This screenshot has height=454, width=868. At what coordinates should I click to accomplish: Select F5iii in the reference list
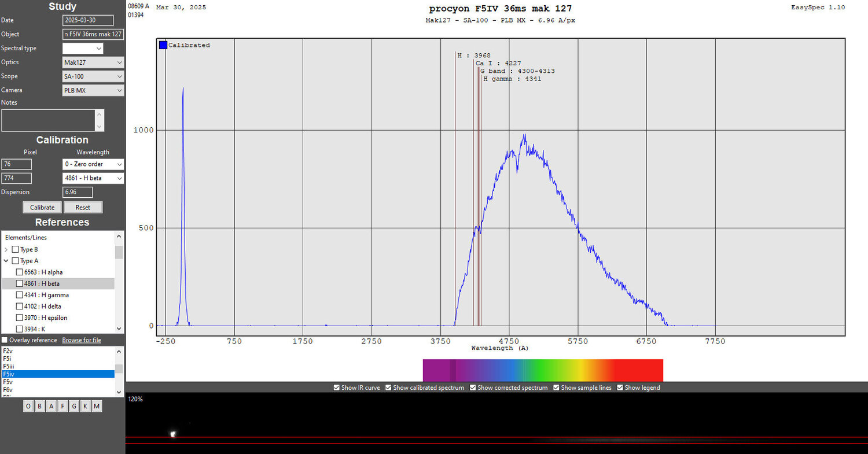58,366
